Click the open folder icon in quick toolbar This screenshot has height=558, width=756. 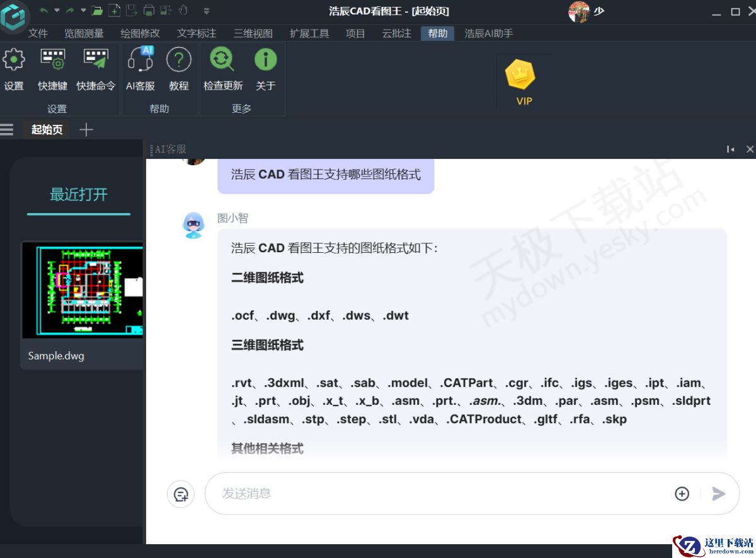[x=97, y=10]
